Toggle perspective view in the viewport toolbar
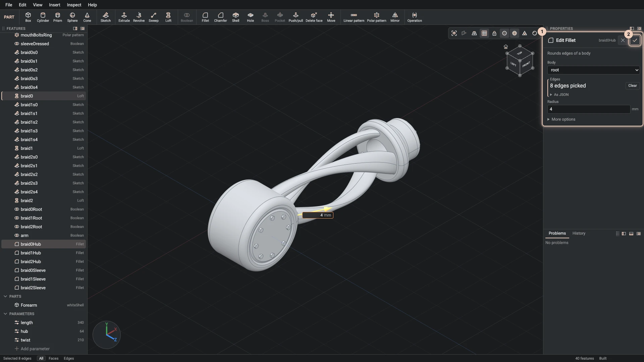The width and height of the screenshot is (644, 362). click(474, 33)
